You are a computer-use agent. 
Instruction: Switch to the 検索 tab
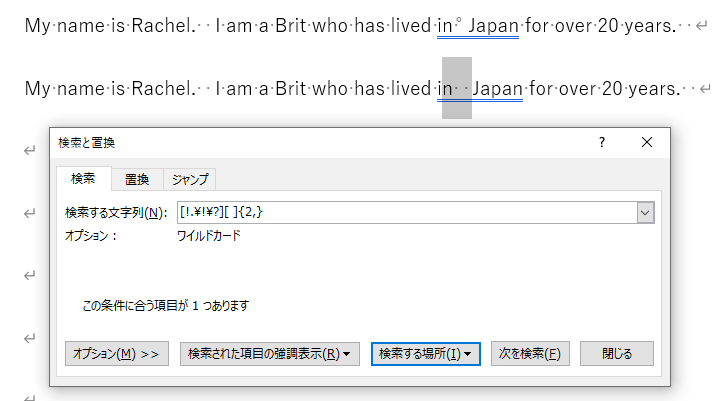[83, 179]
